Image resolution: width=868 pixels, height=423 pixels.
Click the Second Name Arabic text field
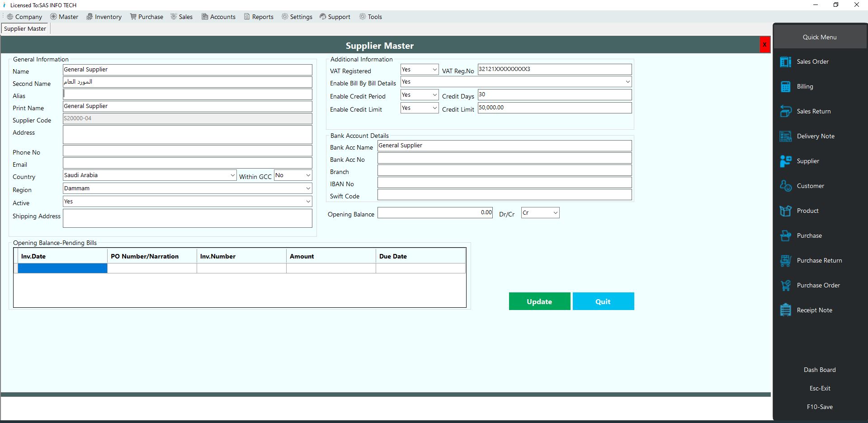(188, 82)
